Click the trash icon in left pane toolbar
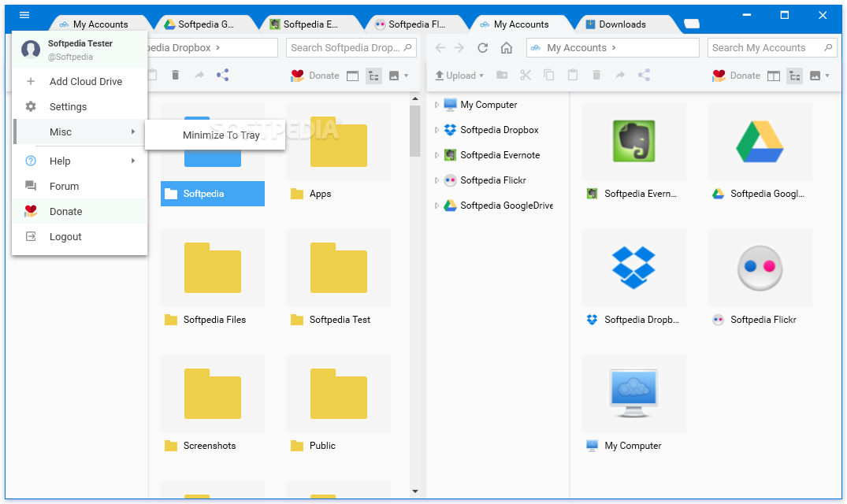847x504 pixels. coord(175,75)
